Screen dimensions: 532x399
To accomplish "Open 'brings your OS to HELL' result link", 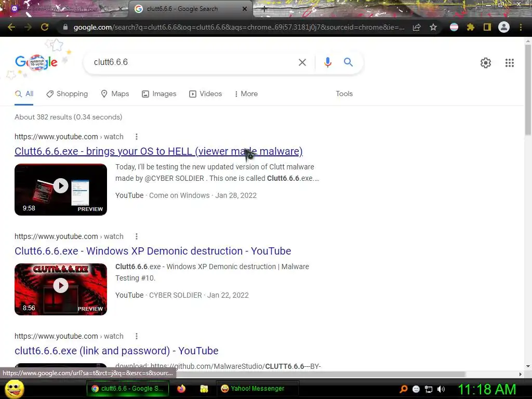I will coord(159,151).
